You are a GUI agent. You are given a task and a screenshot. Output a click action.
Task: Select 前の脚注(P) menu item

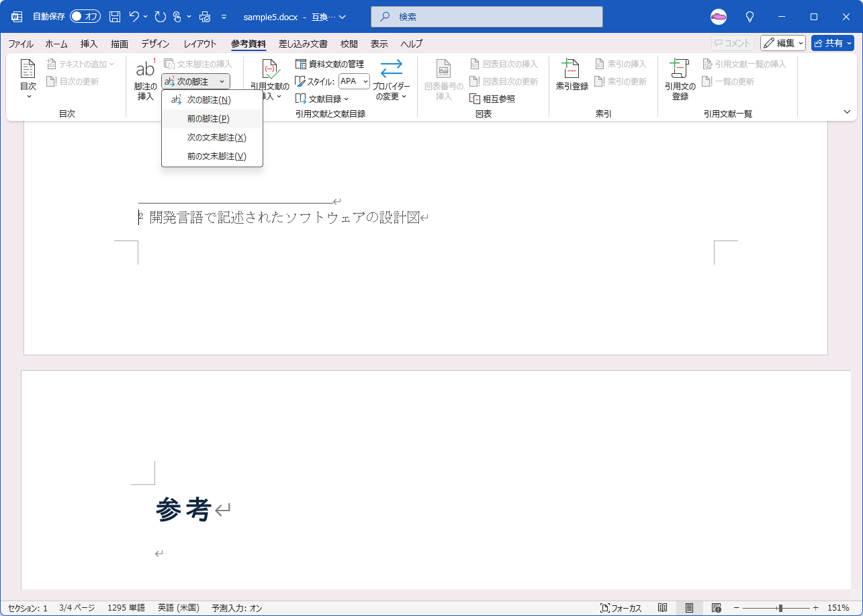coord(212,119)
